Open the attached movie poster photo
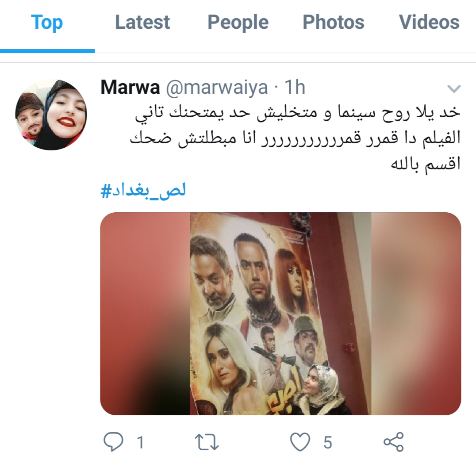This screenshot has height=467, width=476. coord(280,314)
